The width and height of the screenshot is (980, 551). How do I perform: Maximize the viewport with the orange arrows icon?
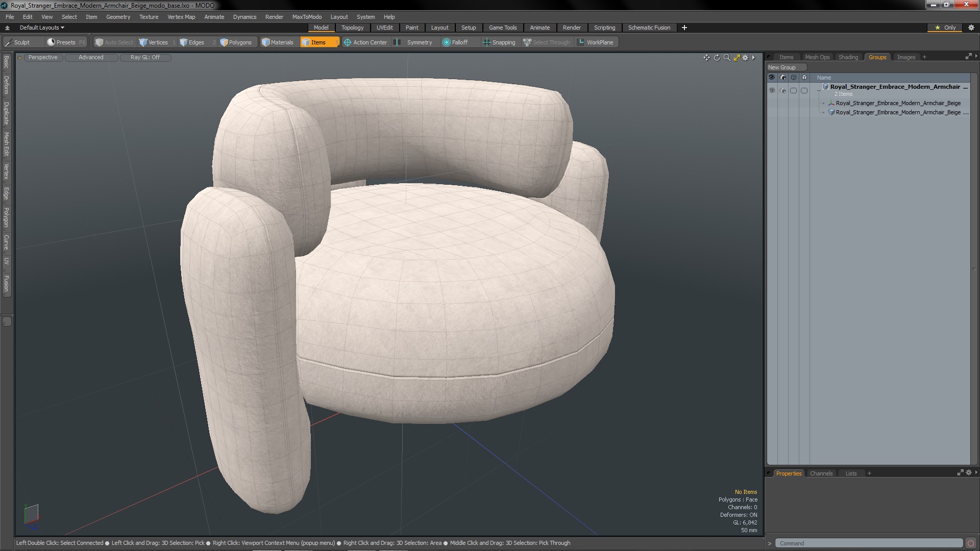point(737,58)
